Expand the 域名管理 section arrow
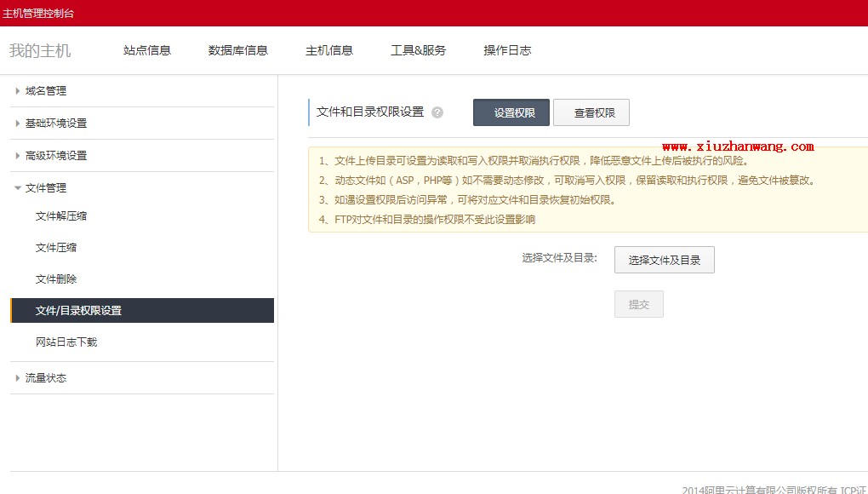Viewport: 868px width, 494px height. (18, 91)
